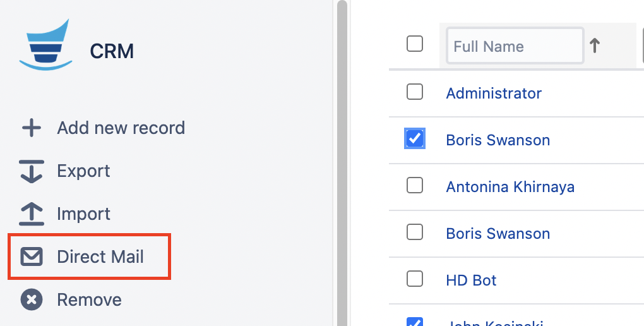This screenshot has width=644, height=326.
Task: Click the CRM logo icon
Action: (44, 44)
